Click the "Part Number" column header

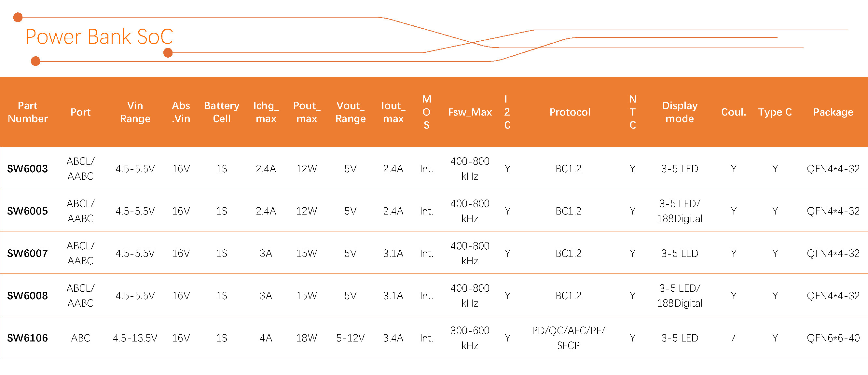pos(28,112)
